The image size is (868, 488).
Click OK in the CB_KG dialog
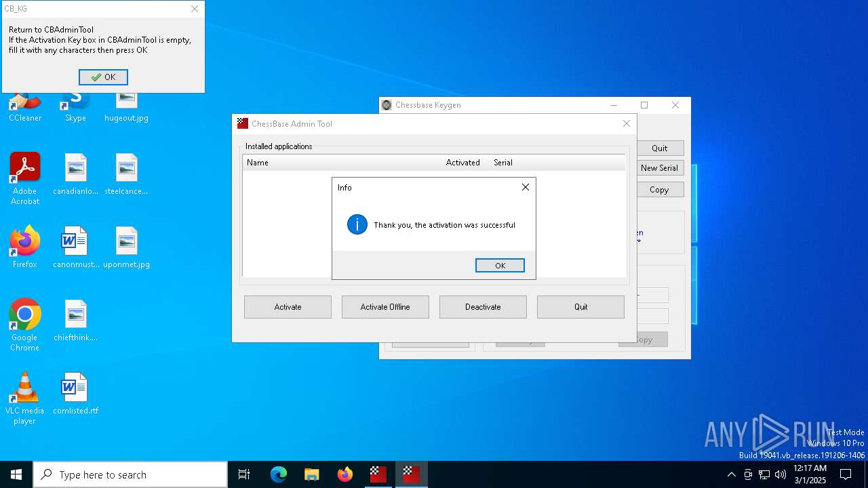103,77
